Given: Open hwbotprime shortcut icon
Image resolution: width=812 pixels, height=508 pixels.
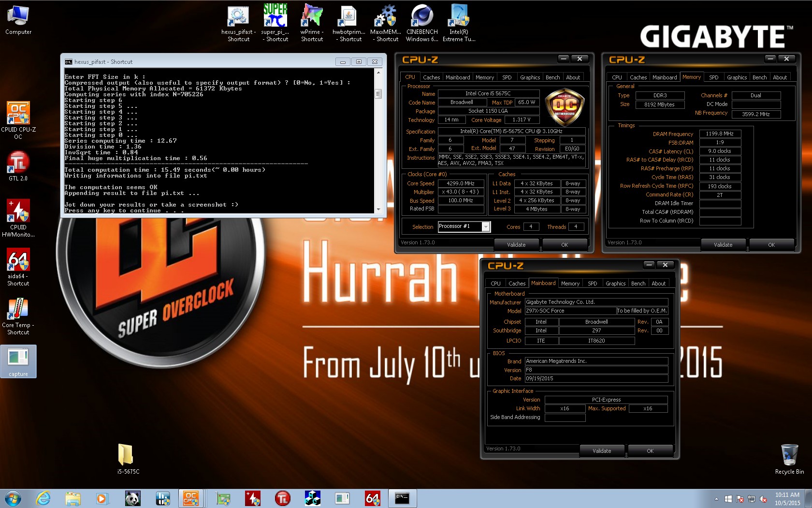Looking at the screenshot, I should 349,23.
